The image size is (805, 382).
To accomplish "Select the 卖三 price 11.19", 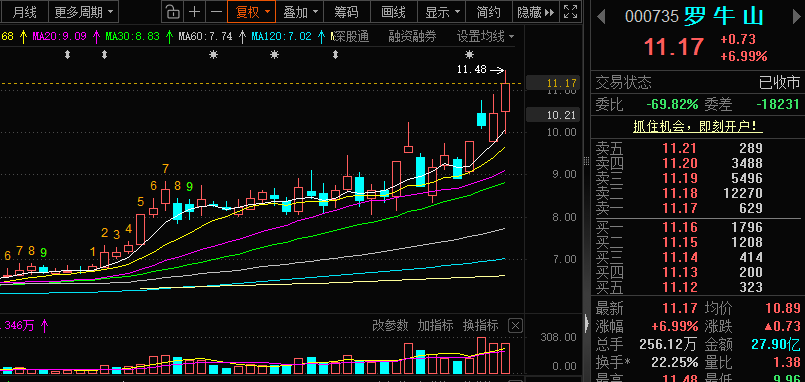I will click(679, 179).
